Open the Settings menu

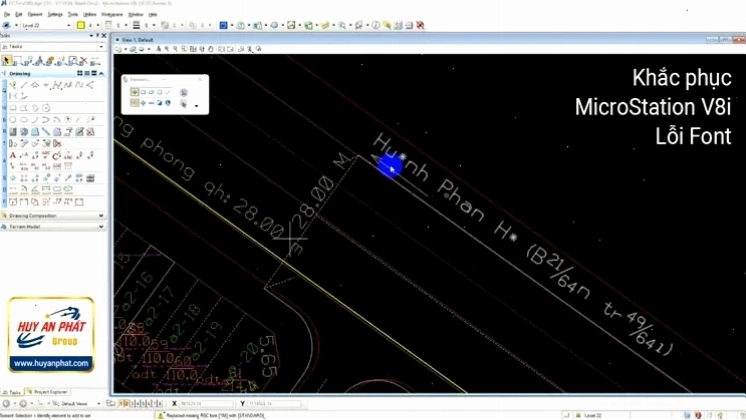click(x=55, y=15)
